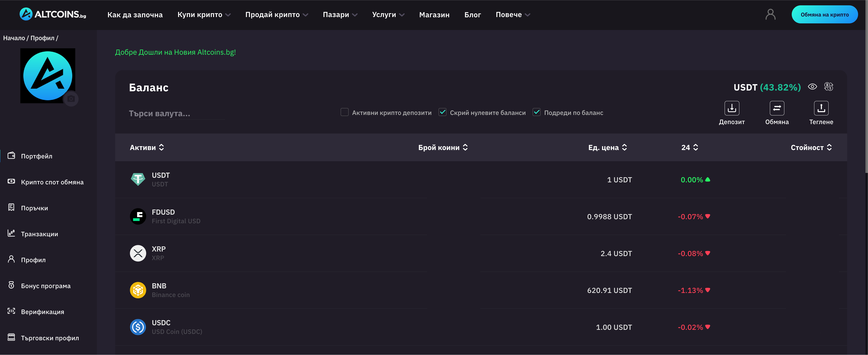Click the FDUSD coin icon
The height and width of the screenshot is (355, 868).
pos(138,216)
